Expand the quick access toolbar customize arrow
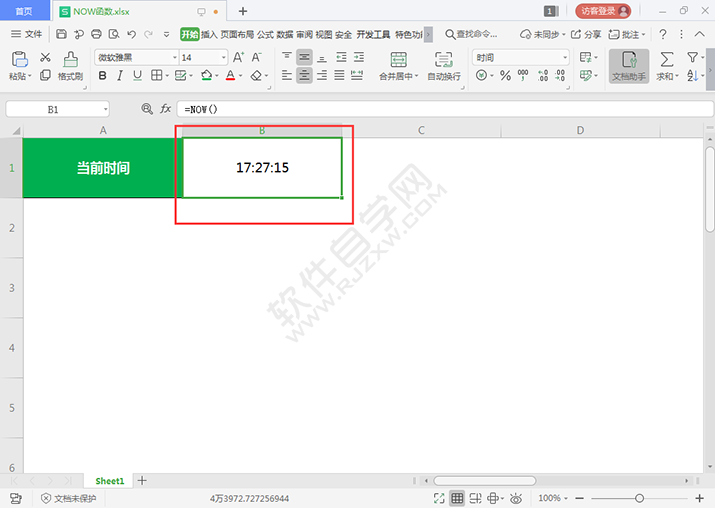 tap(166, 34)
